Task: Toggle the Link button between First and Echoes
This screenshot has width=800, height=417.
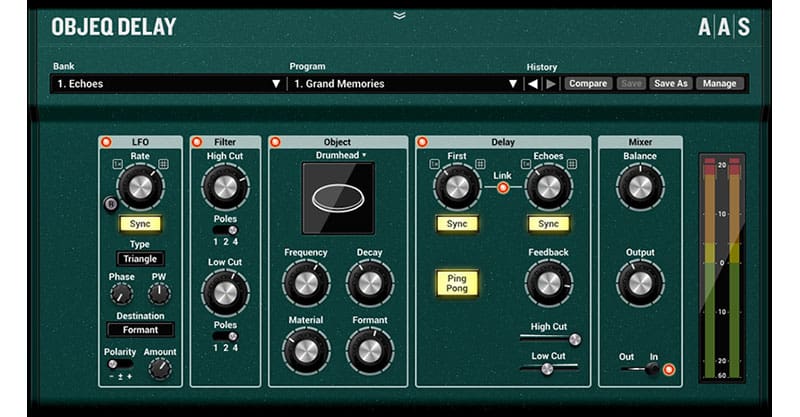Action: point(503,187)
